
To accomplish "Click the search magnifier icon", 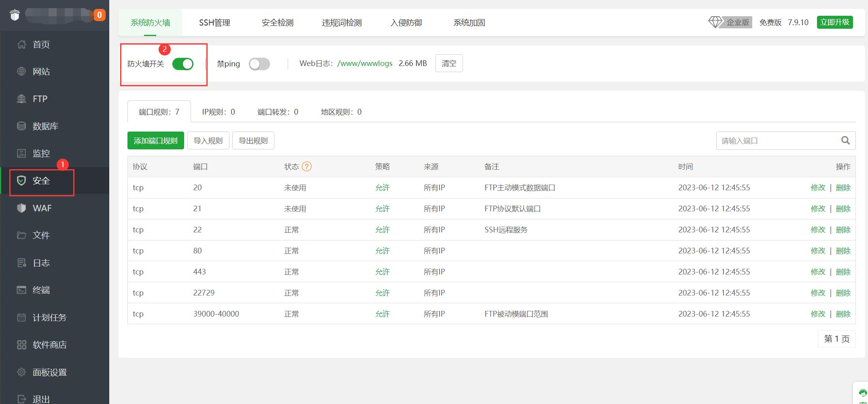I will coord(845,140).
